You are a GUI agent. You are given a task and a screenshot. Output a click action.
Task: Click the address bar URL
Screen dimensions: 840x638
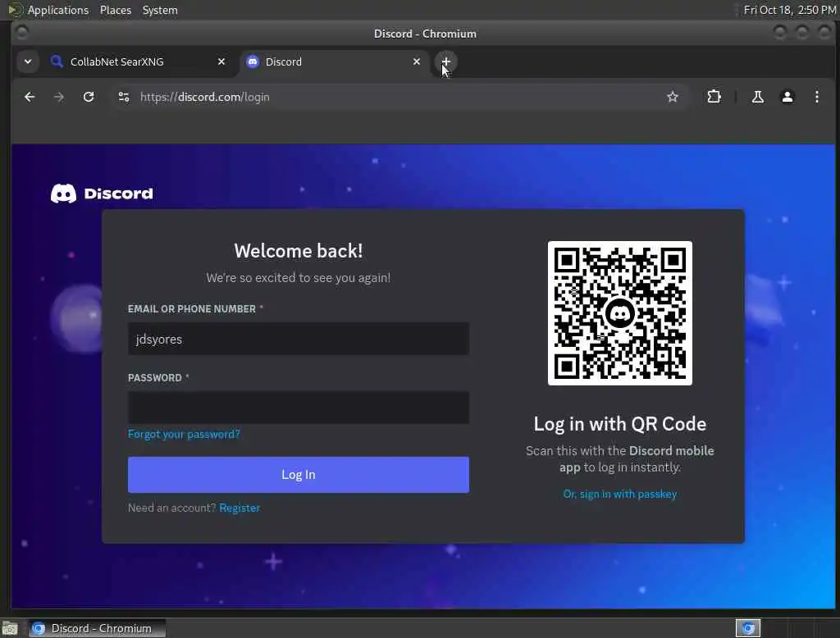point(204,97)
